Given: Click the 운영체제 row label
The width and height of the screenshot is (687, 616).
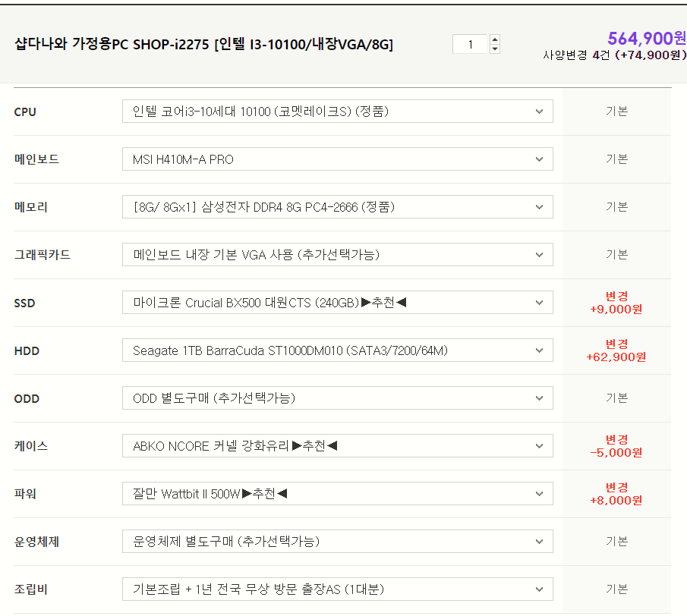Looking at the screenshot, I should tap(36, 542).
